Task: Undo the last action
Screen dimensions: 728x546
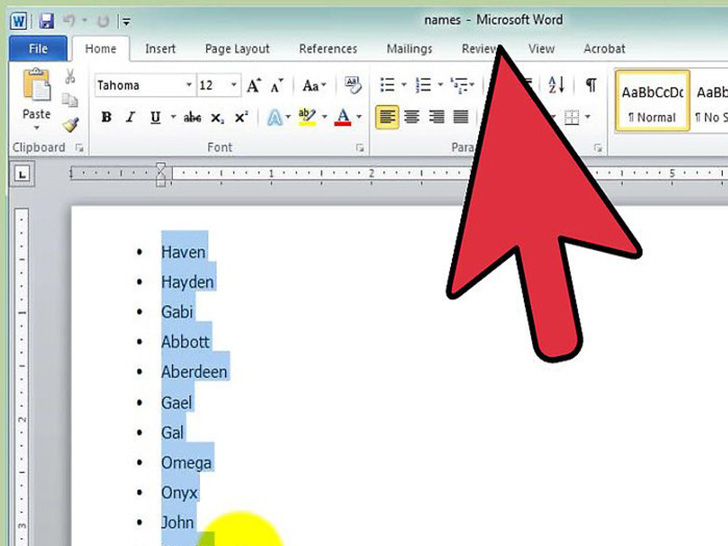Action: pyautogui.click(x=69, y=20)
